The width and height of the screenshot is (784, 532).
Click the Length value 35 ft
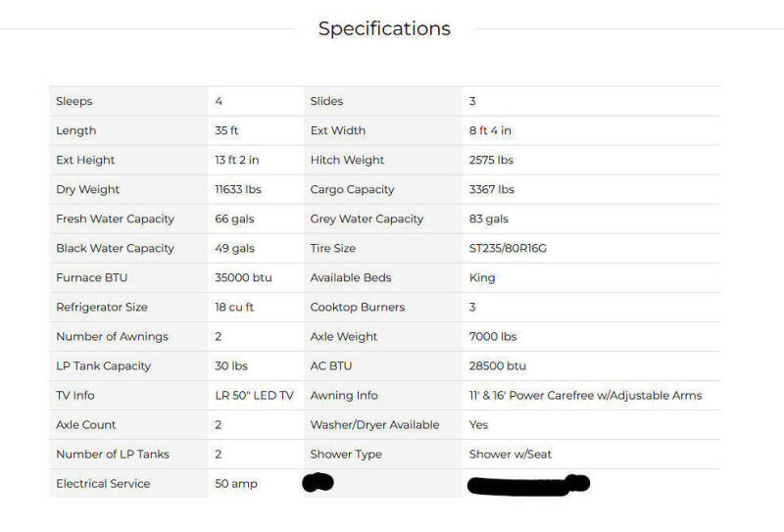(226, 130)
